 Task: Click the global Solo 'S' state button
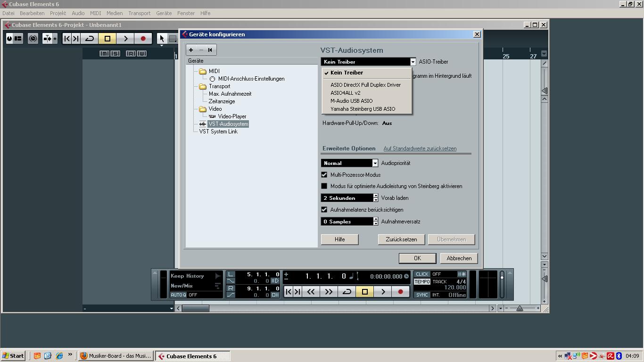(116, 54)
